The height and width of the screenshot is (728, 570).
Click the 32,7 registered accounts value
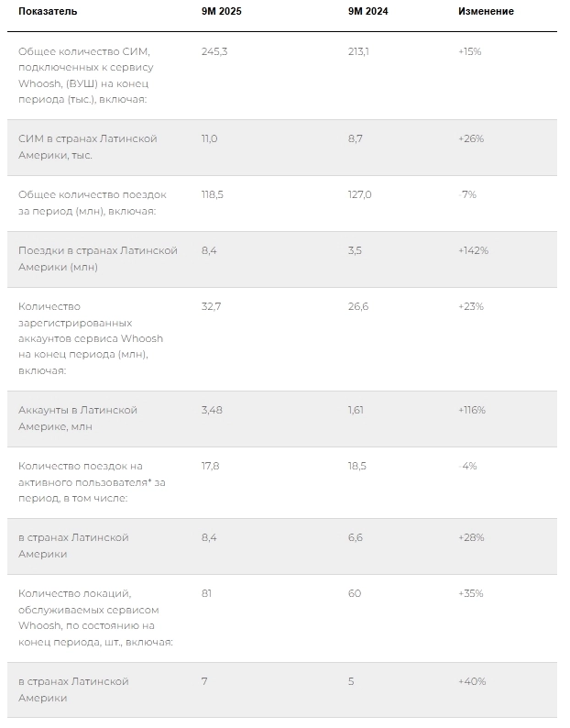pyautogui.click(x=211, y=306)
